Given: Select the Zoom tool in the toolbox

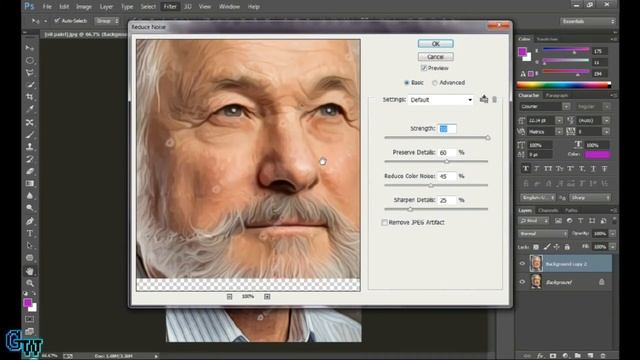Looking at the screenshot, I should coord(29,283).
